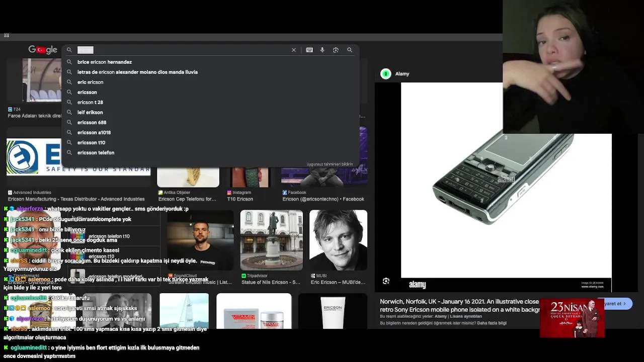The width and height of the screenshot is (644, 362).
Task: Click the T24 Faroe Adaları result caption
Action: tap(34, 116)
